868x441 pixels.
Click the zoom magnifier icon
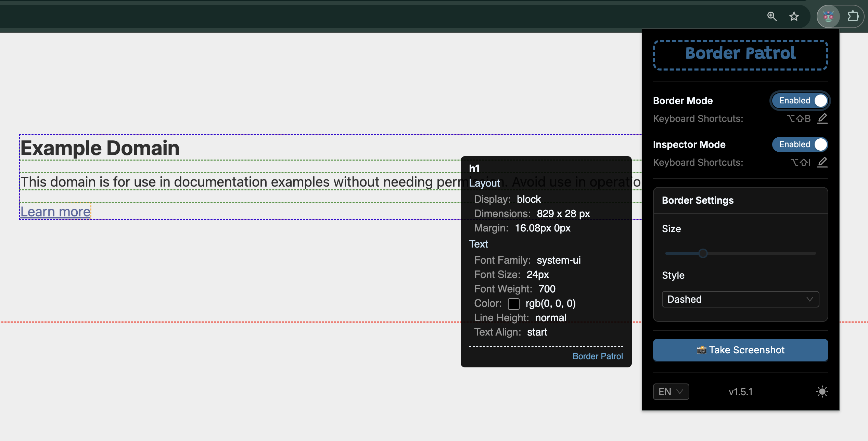pyautogui.click(x=772, y=16)
